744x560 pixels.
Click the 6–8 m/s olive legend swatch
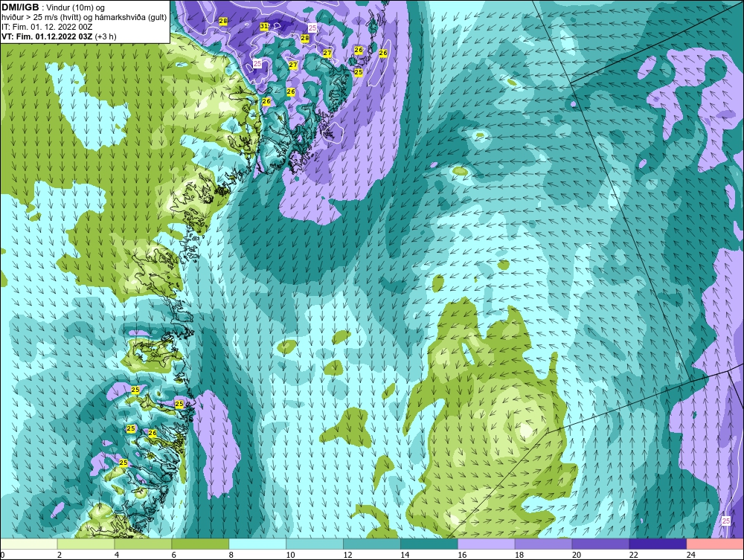click(x=200, y=544)
